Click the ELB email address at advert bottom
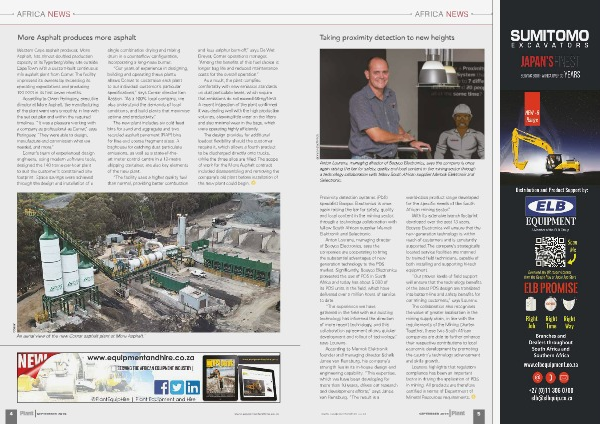 [551, 398]
